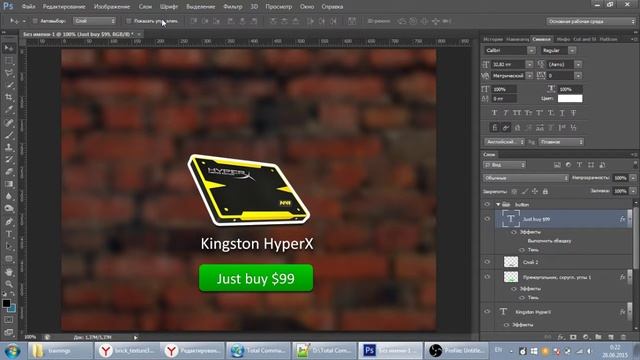
Task: Click the font size input field
Action: [x=508, y=64]
